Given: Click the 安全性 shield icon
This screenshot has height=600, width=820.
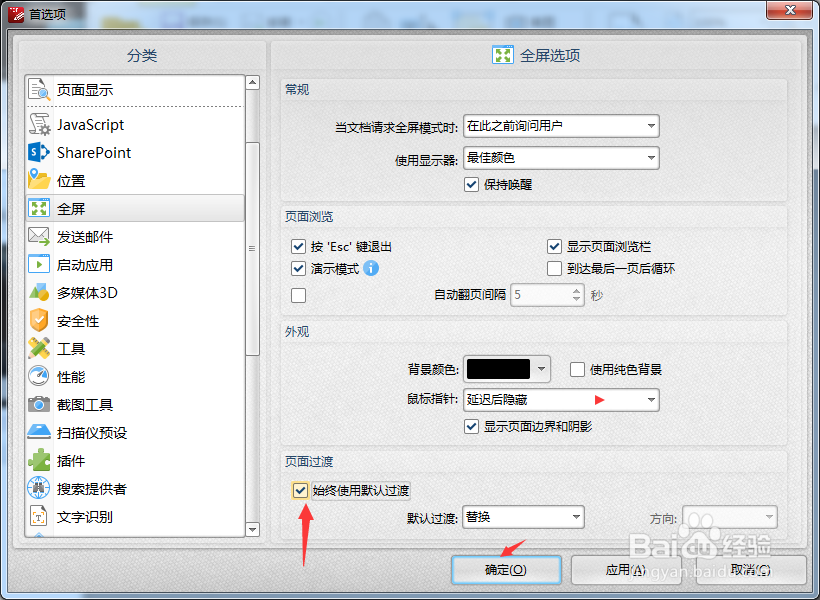Looking at the screenshot, I should 39,320.
